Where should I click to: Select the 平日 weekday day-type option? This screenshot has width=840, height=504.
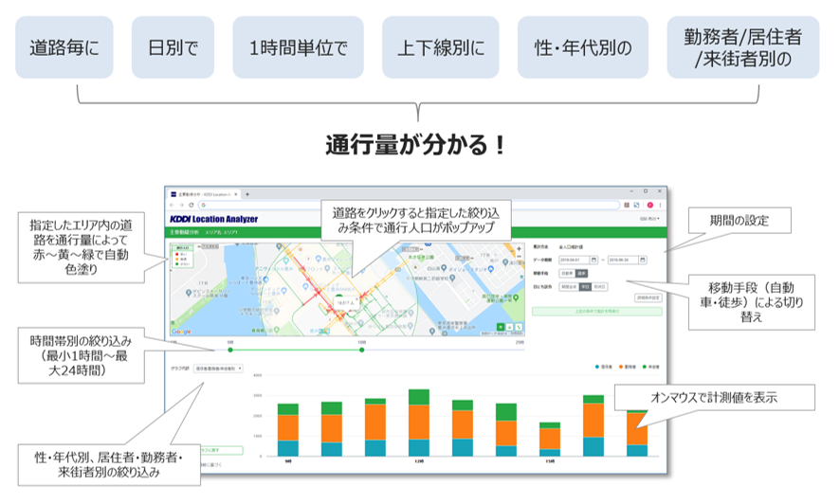tap(585, 287)
